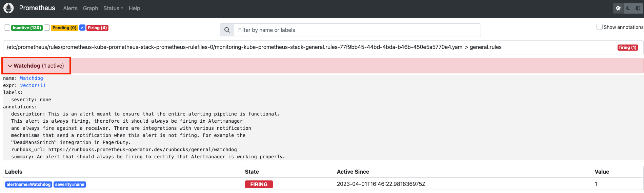Screen dimensions: 644x193
Task: Click the Firing (4) red badge
Action: coord(97,28)
